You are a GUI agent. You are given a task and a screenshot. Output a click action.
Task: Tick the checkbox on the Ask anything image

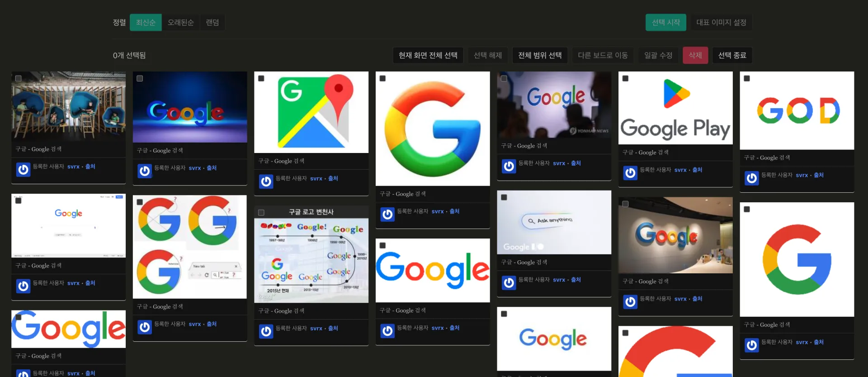504,197
